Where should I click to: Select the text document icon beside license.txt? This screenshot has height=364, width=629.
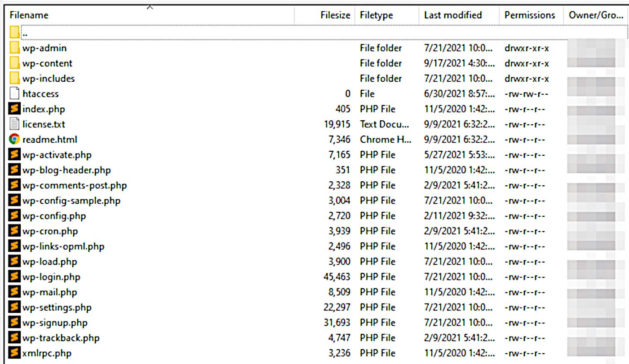14,124
